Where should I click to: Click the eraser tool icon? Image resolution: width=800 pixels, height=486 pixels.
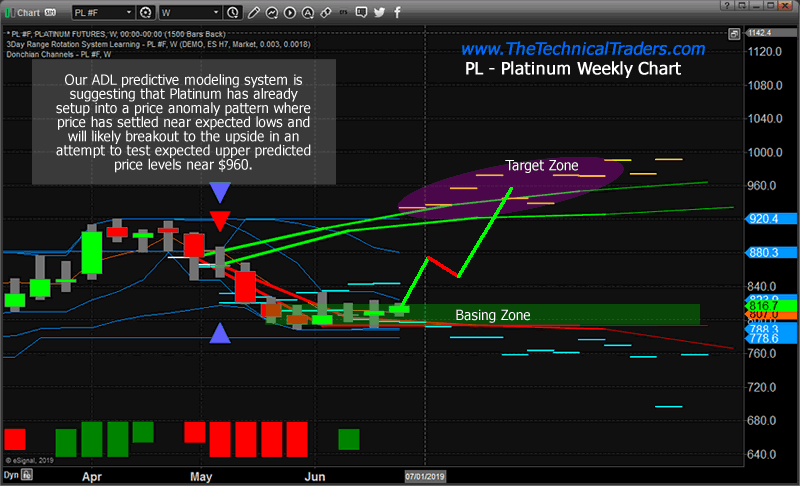[x=326, y=13]
